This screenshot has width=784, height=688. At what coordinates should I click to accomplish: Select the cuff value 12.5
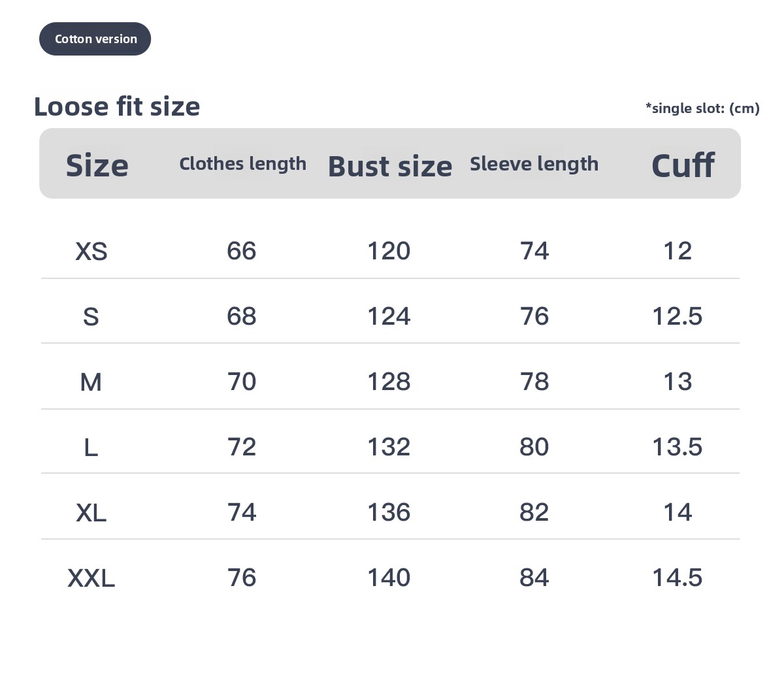677,316
